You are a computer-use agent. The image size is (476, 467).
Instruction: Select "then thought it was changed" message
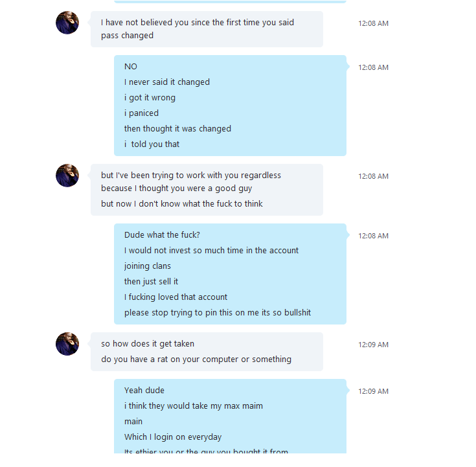point(177,129)
